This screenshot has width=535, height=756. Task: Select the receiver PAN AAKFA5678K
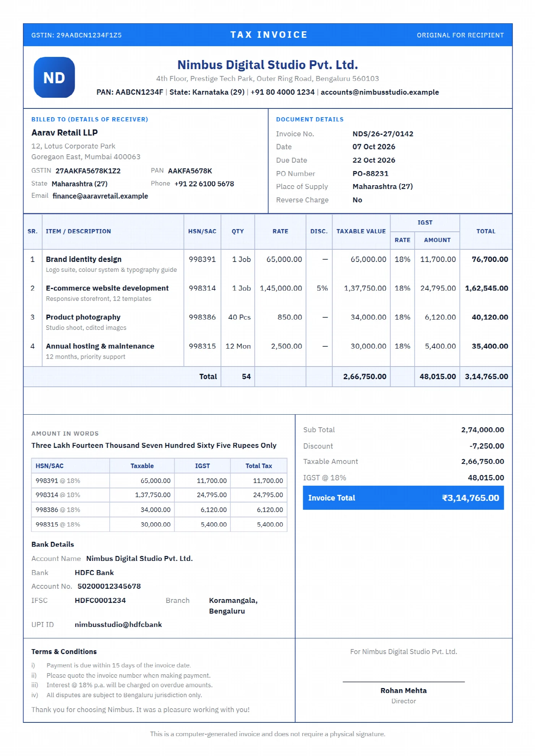tap(190, 171)
